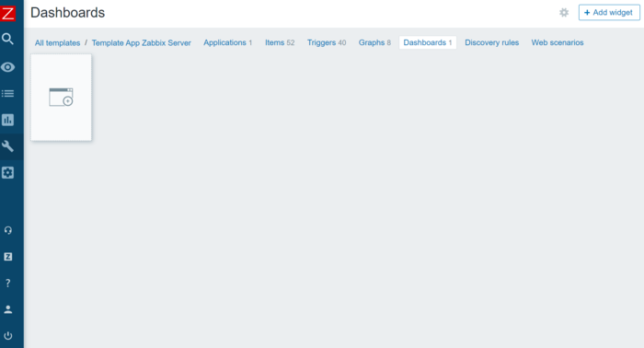Sign out using the power icon

click(x=7, y=336)
